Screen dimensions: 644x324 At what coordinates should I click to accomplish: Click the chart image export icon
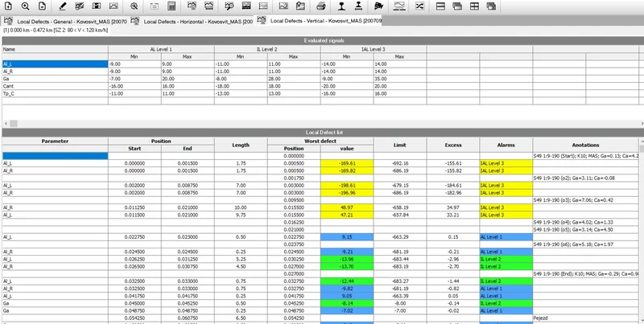[284, 6]
